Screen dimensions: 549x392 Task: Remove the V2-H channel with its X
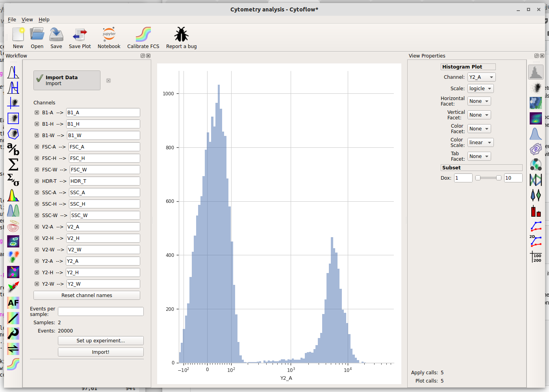37,238
